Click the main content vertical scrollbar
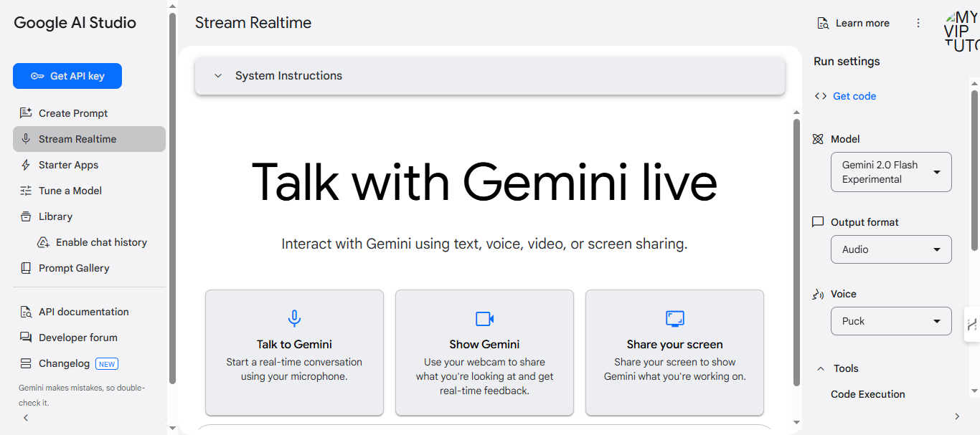The image size is (980, 435). tap(796, 252)
